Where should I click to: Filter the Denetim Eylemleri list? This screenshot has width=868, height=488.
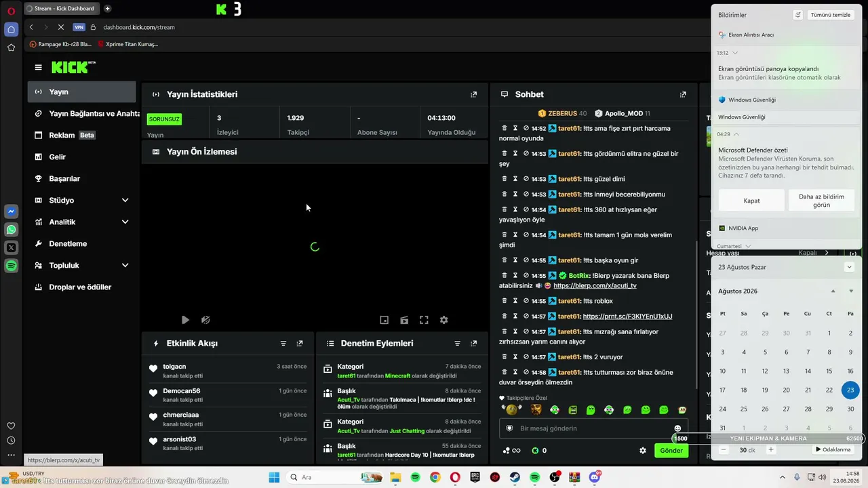457,344
